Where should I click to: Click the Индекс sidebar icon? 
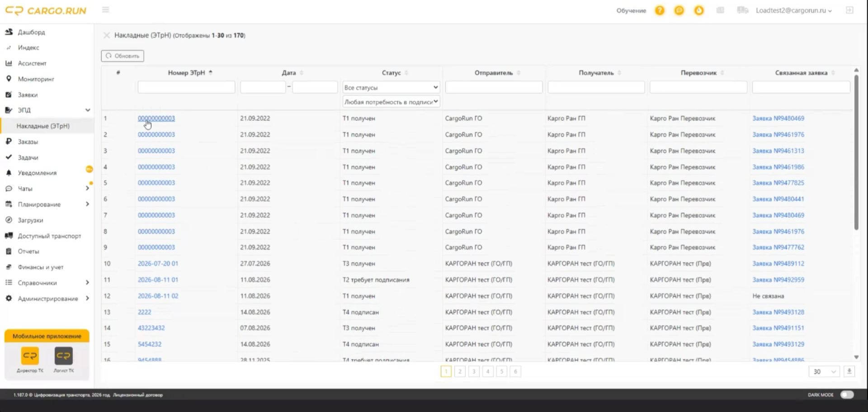click(x=9, y=47)
